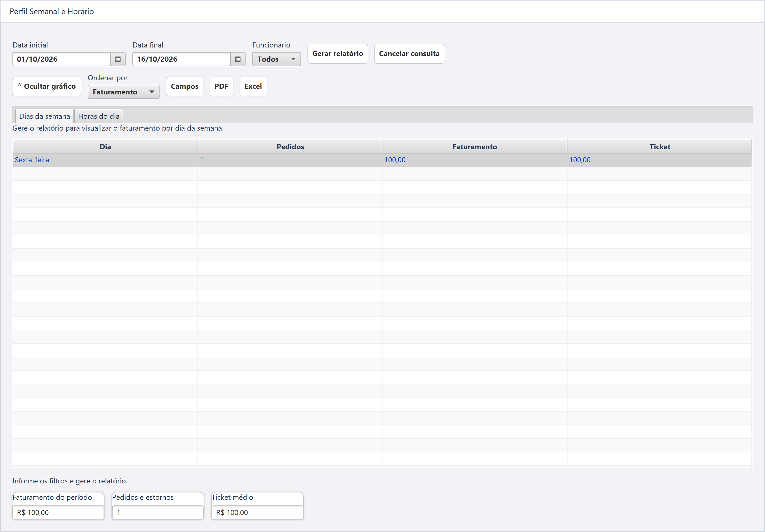Sort by the Dia column header
The image size is (765, 532).
tap(105, 147)
